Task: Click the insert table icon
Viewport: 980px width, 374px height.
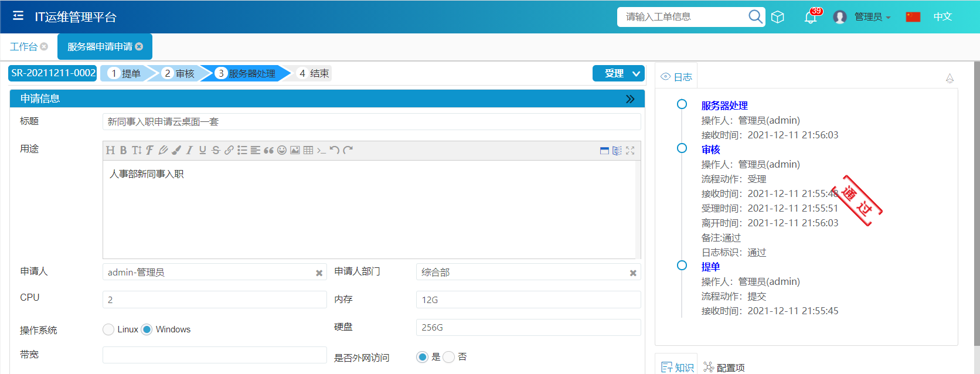Action: tap(308, 151)
